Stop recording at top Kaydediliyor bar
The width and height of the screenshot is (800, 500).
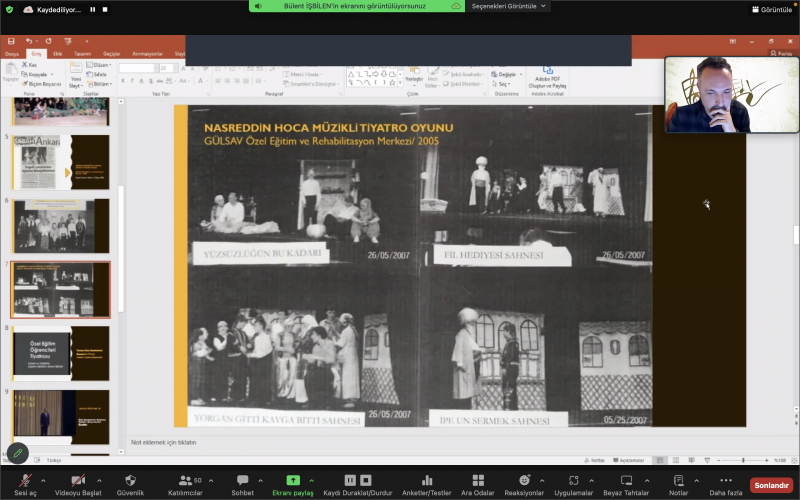[105, 9]
